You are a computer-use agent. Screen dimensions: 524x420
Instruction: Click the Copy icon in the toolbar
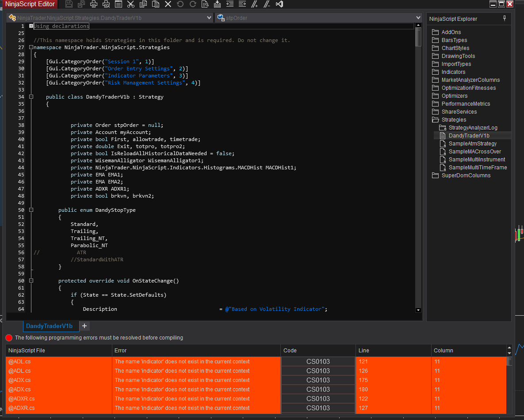(x=143, y=4)
